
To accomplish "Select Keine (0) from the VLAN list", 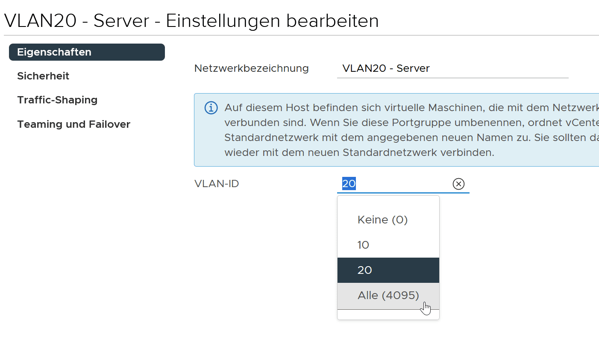I will [x=383, y=220].
